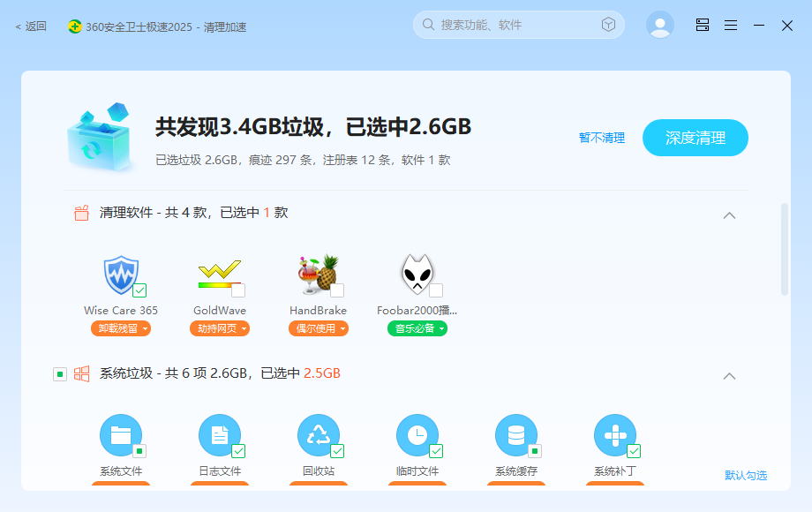The width and height of the screenshot is (812, 512).
Task: Click the 系统文件 label
Action: (x=121, y=471)
